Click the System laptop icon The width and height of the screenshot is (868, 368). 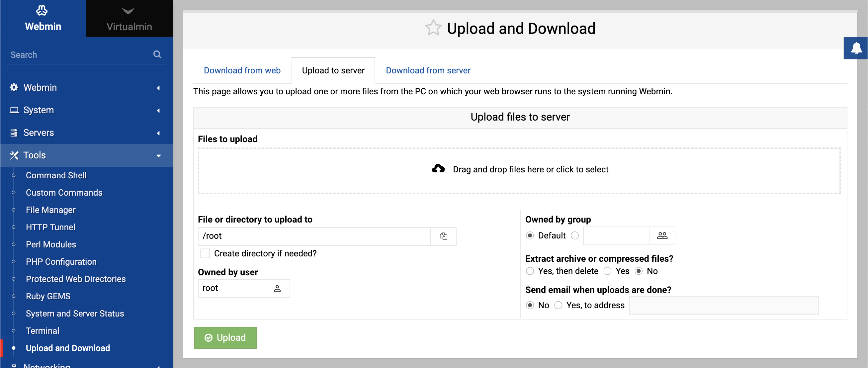(14, 110)
